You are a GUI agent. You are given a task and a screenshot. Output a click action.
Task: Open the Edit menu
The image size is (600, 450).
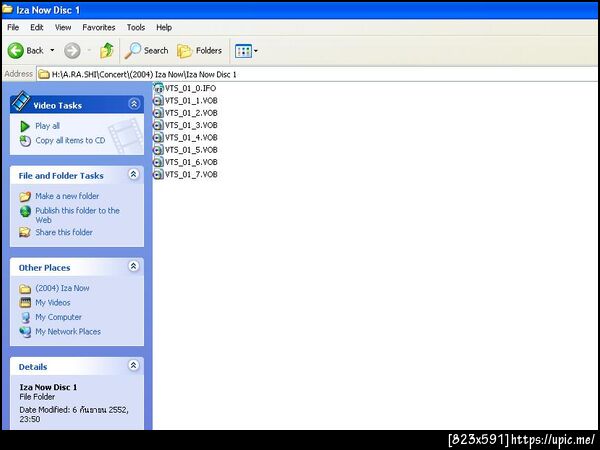point(37,28)
